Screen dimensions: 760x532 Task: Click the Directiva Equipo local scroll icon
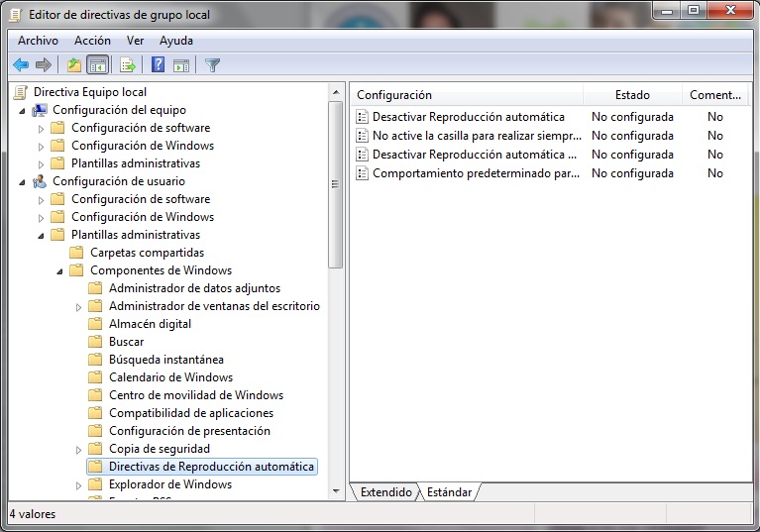tap(21, 92)
